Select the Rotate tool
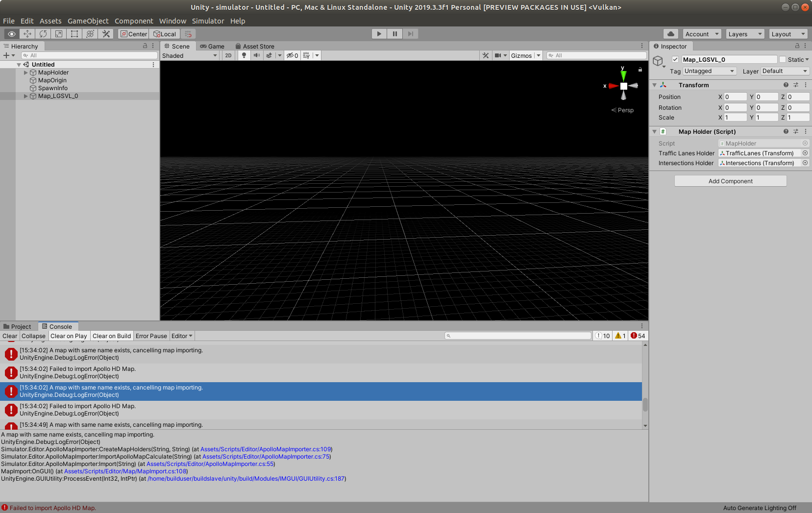The width and height of the screenshot is (812, 513). click(43, 34)
